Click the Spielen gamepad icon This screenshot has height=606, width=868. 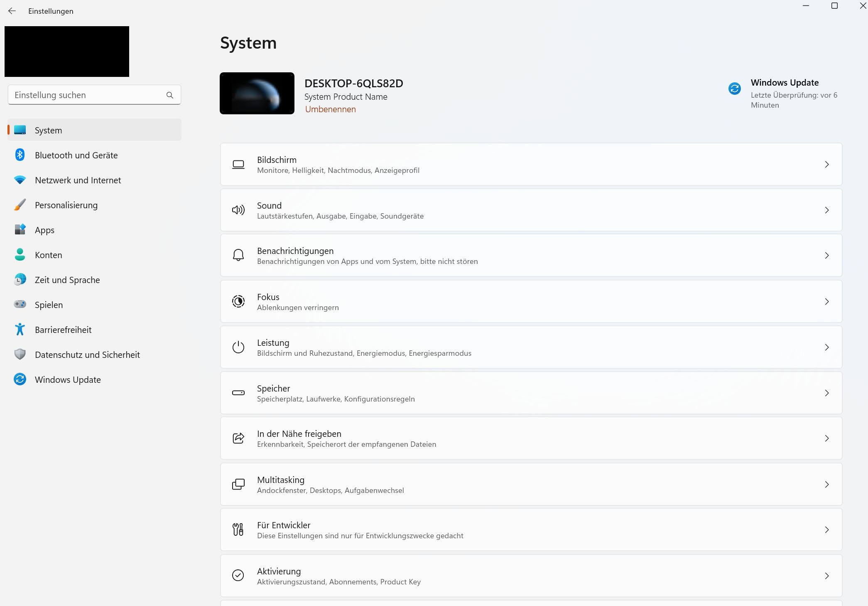(20, 304)
